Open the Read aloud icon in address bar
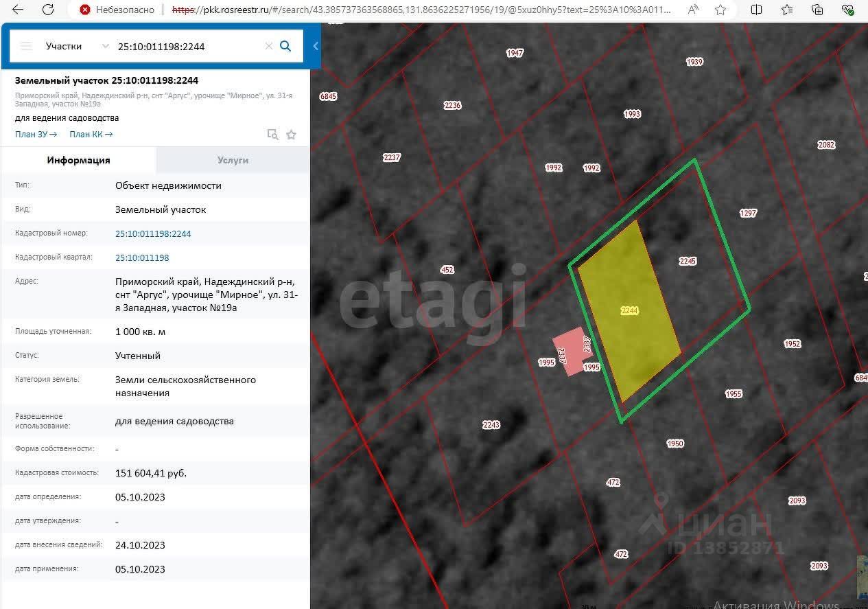Screen dimensions: 868x609 pyautogui.click(x=693, y=10)
